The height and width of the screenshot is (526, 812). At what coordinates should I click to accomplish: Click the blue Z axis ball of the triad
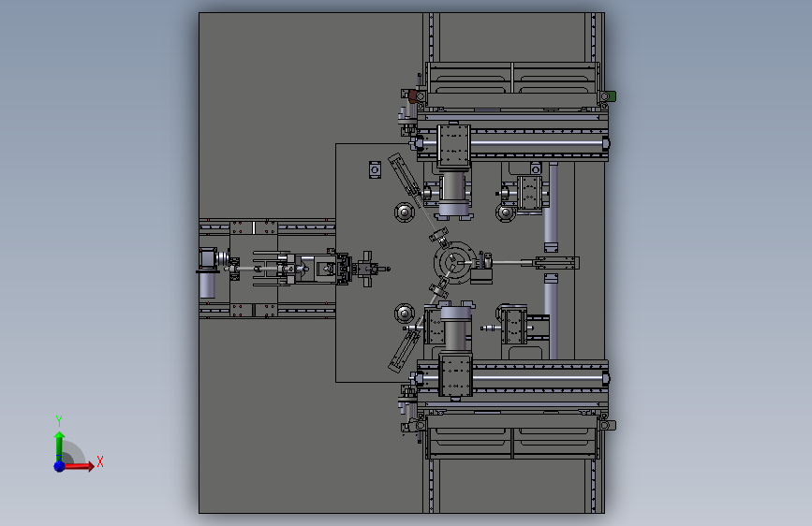60,466
